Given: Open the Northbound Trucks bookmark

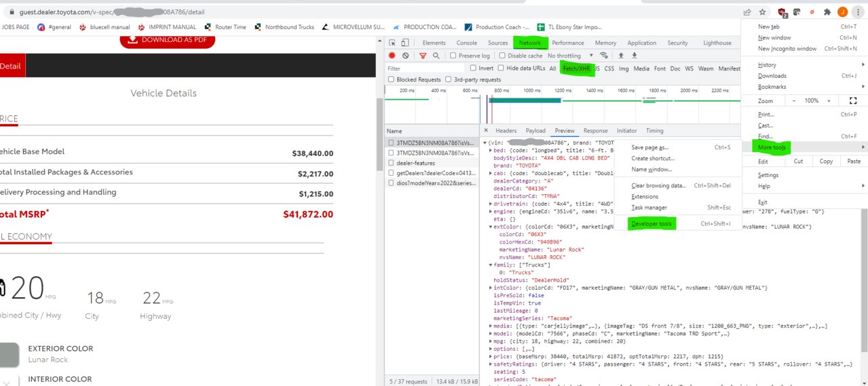Looking at the screenshot, I should coord(284,27).
